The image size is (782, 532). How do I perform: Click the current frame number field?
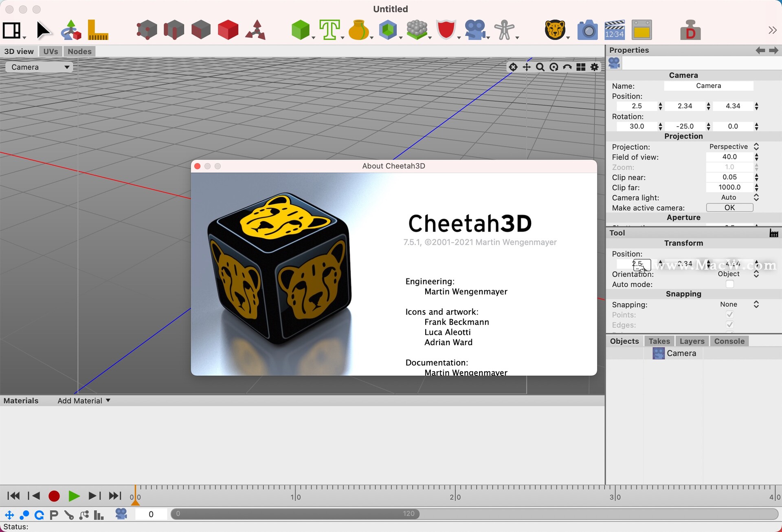(151, 514)
